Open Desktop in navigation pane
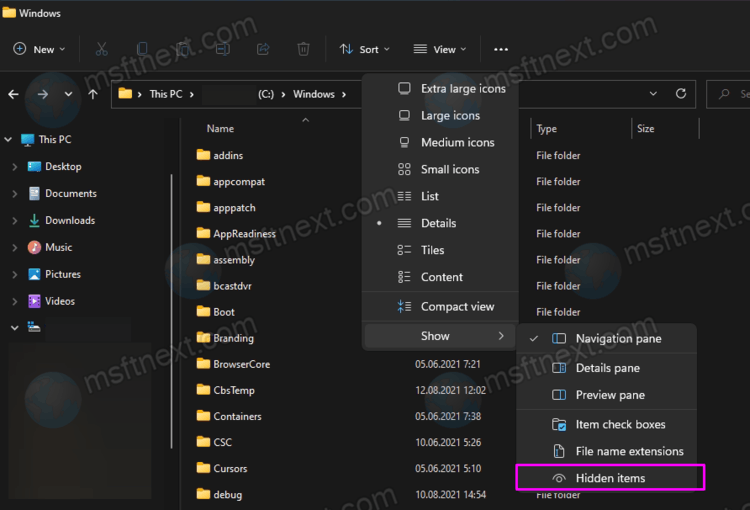The height and width of the screenshot is (510, 750). pos(55,166)
